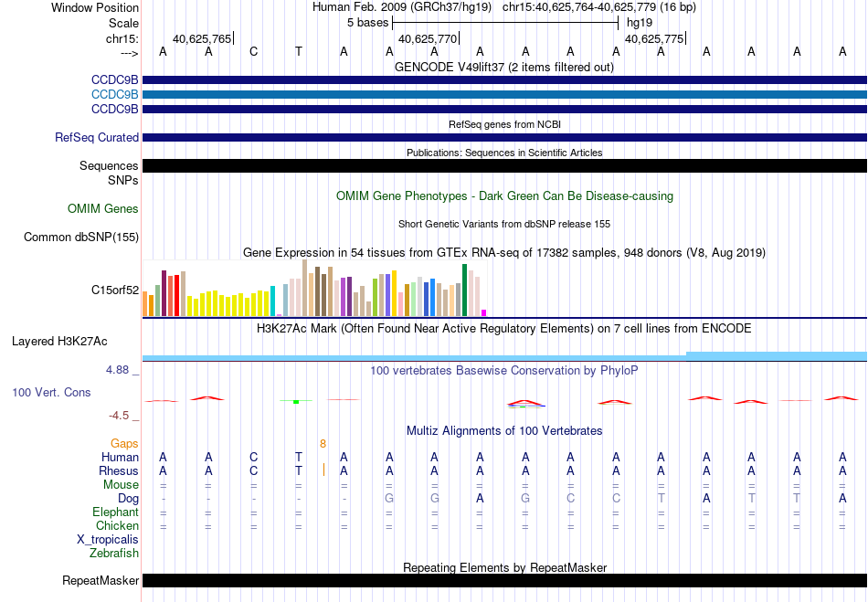Image resolution: width=868 pixels, height=602 pixels.
Task: Click the green conservation marker under base T
Action: [x=296, y=402]
